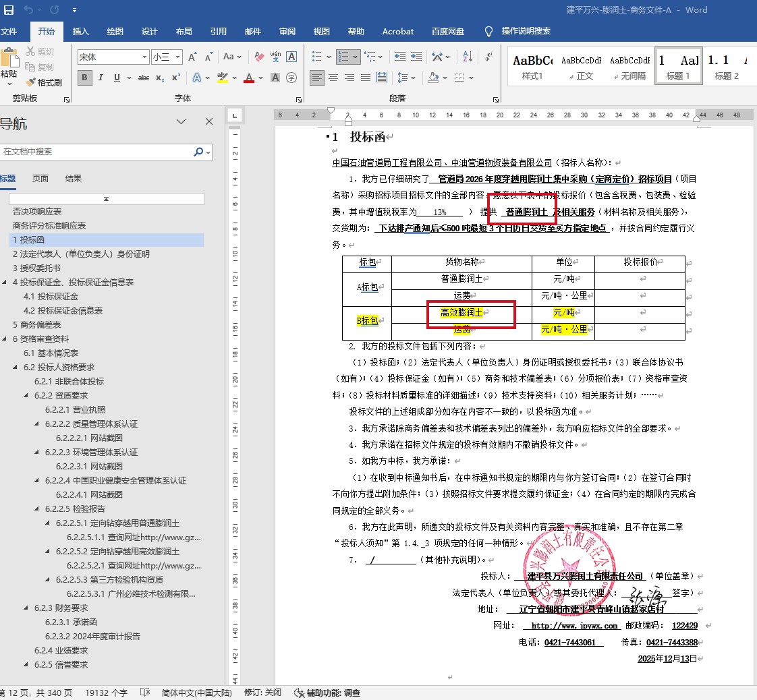Decrease font size with shrink font icon
Viewport: 757px width, 700px height.
[x=208, y=57]
